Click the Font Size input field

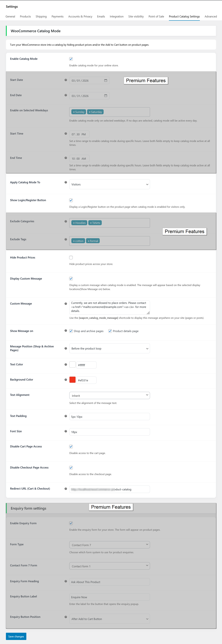[x=109, y=432]
